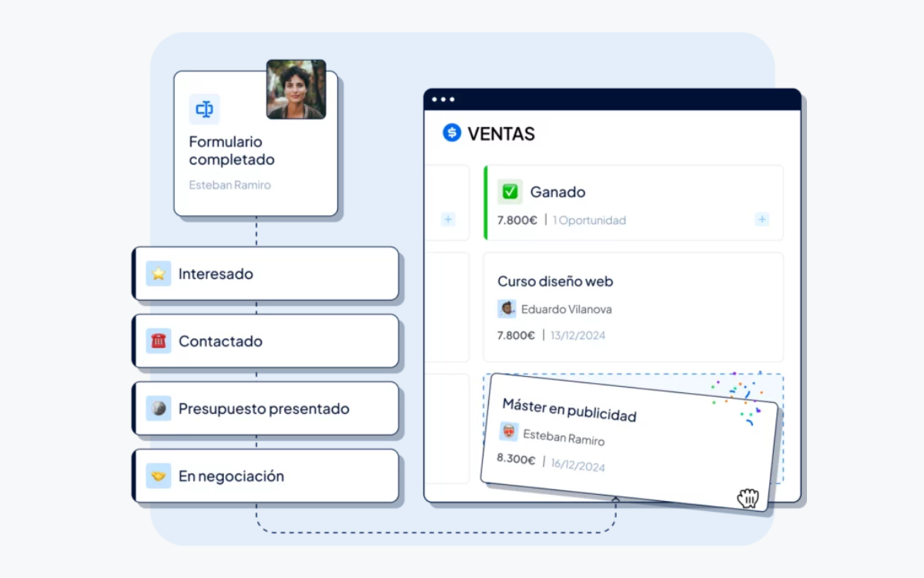Click the 1 Oportunidad link under Ganado
Image resolution: width=924 pixels, height=578 pixels.
click(589, 220)
